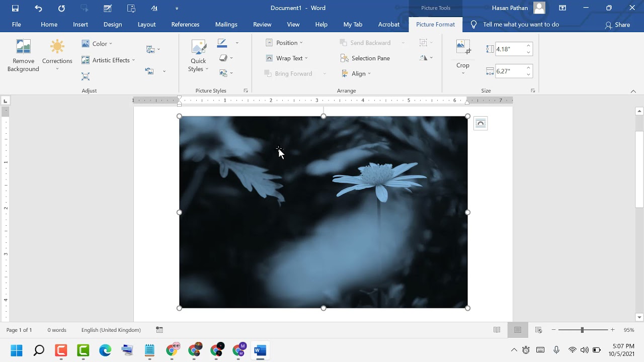Open the Position dropdown in Arrange

click(284, 43)
